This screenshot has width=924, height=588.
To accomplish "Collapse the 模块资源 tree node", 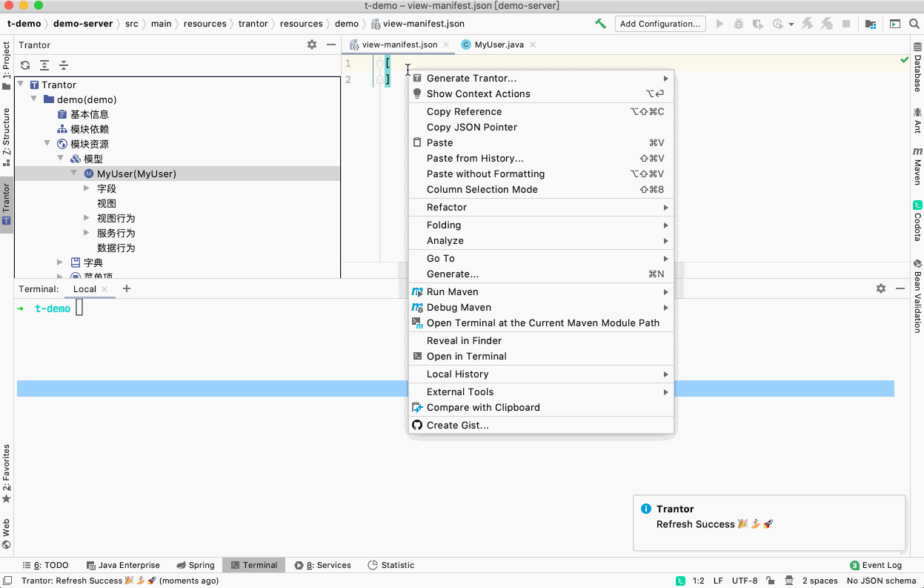I will pos(47,143).
